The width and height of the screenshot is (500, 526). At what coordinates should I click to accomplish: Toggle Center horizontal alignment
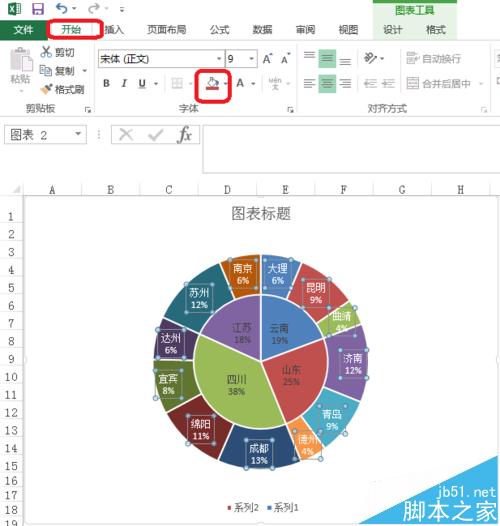point(327,84)
